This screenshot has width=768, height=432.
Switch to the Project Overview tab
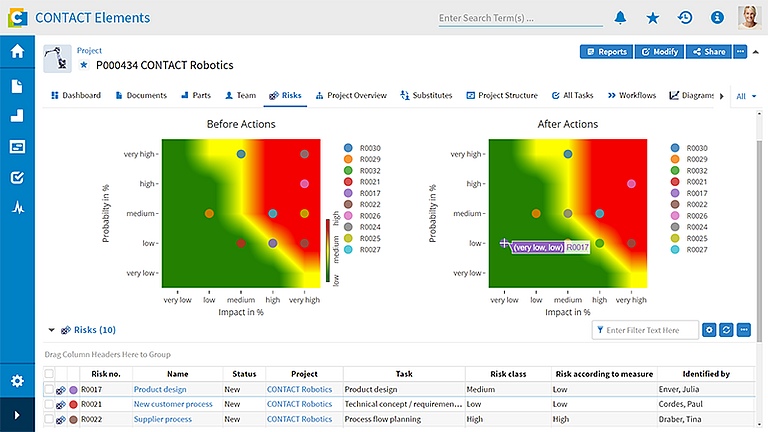(351, 95)
